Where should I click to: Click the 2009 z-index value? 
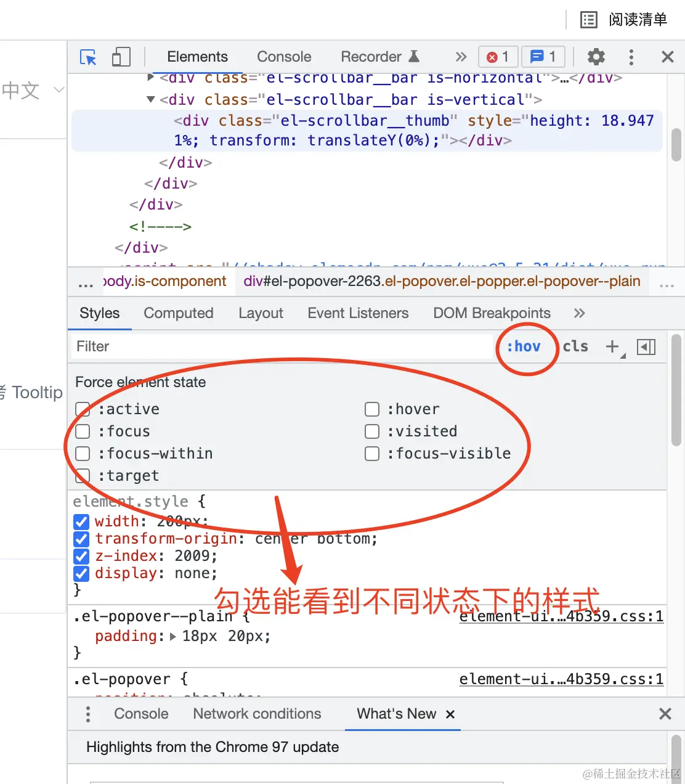click(x=192, y=556)
